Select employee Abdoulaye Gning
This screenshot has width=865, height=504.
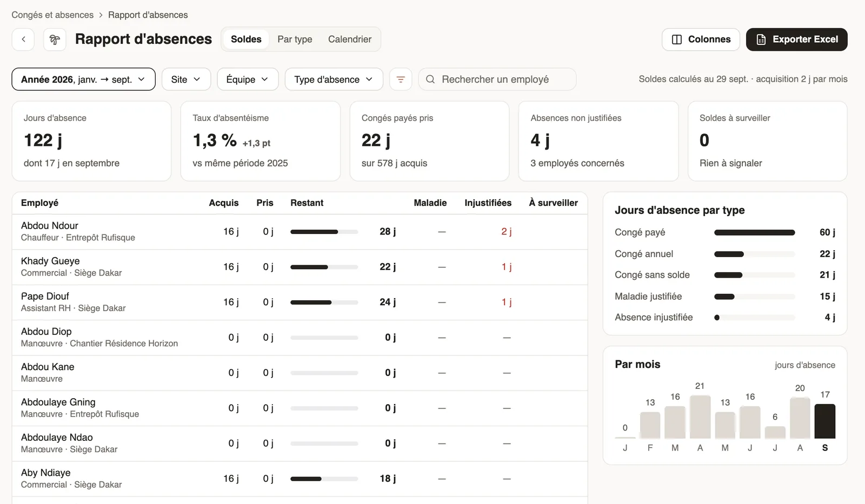[x=300, y=408]
